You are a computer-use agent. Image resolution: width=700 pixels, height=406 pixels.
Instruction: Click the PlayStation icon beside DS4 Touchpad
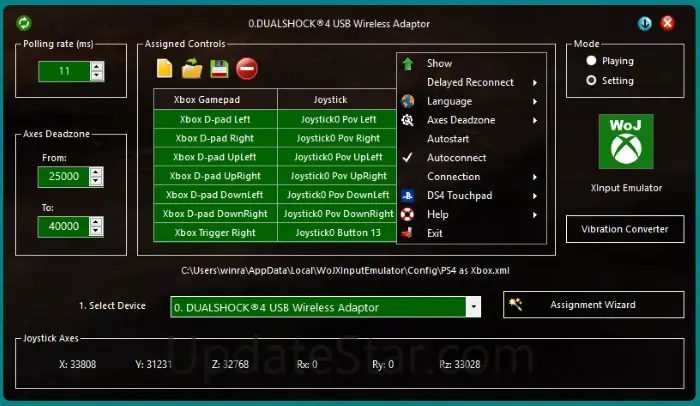[408, 196]
